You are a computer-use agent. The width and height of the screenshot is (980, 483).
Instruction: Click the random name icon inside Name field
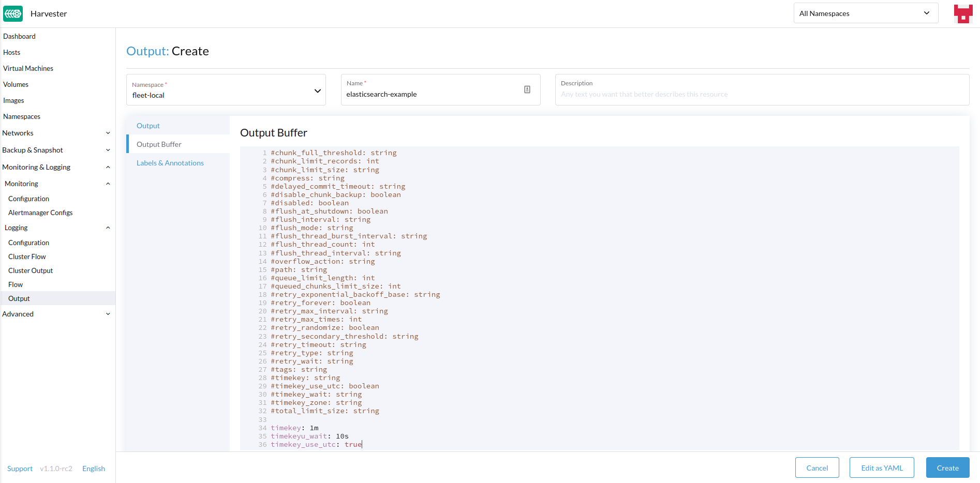coord(527,89)
